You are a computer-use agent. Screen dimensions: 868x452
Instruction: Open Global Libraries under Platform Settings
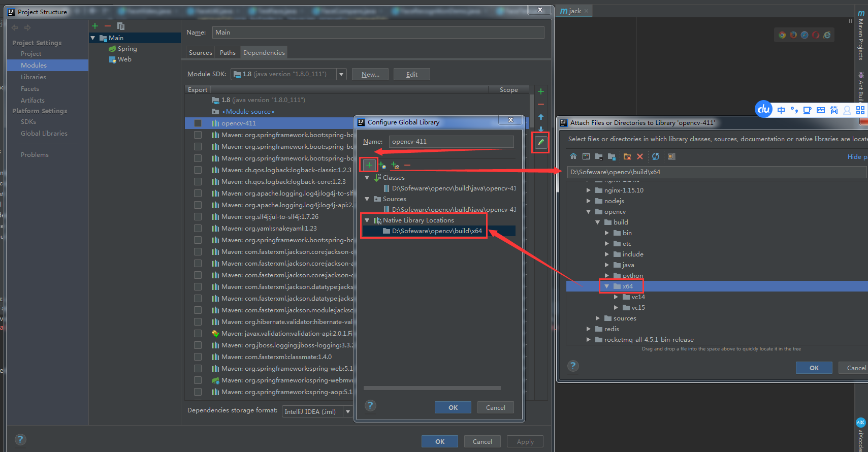pos(44,134)
